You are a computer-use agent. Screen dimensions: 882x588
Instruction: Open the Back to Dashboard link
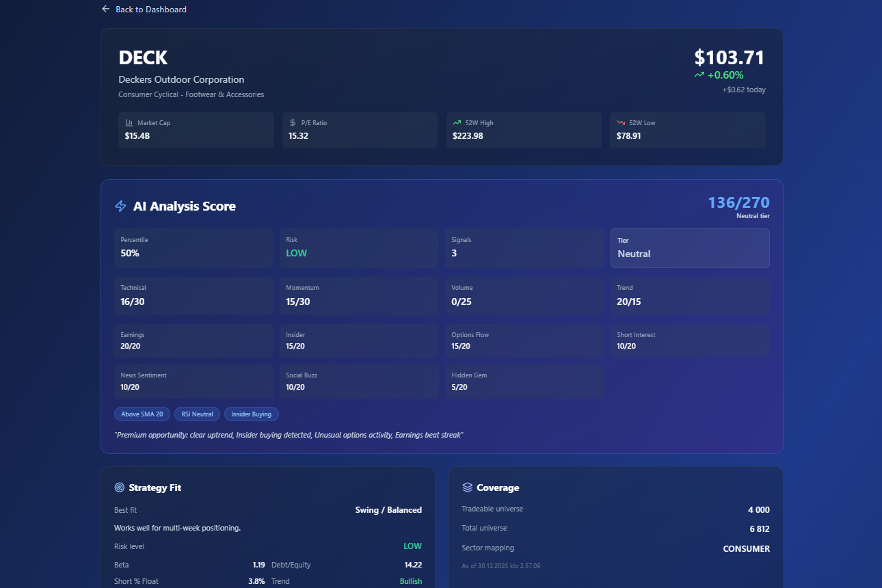pos(150,9)
